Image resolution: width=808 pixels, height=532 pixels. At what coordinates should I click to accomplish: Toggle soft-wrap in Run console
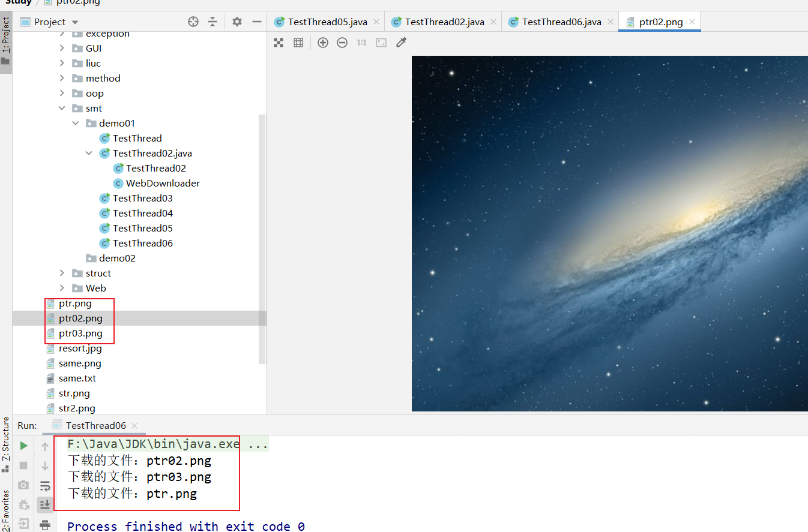[45, 485]
